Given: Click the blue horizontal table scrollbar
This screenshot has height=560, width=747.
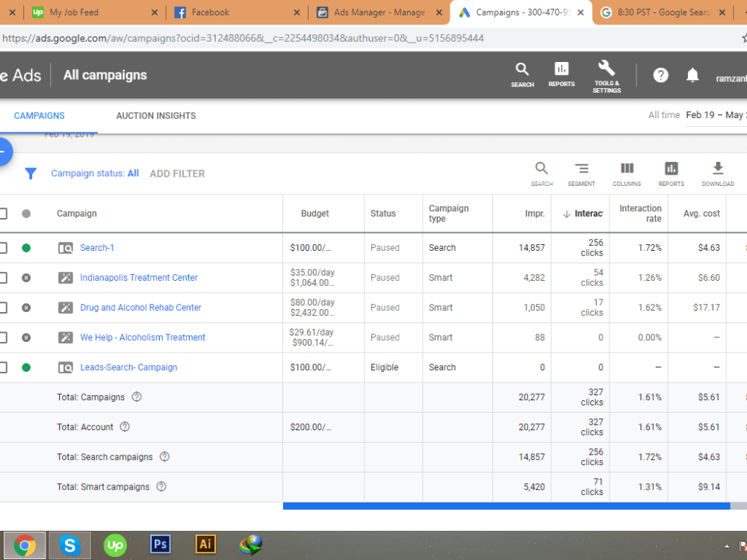Looking at the screenshot, I should click(506, 506).
